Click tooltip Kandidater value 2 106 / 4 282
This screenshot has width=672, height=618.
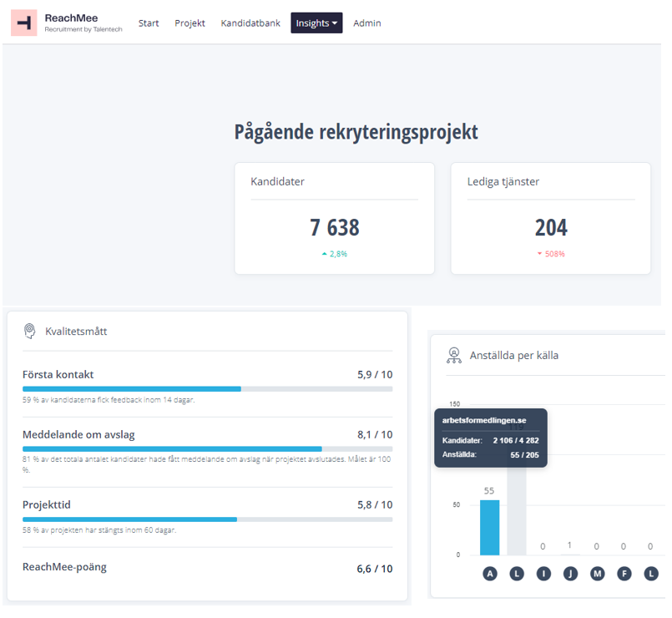(x=516, y=440)
